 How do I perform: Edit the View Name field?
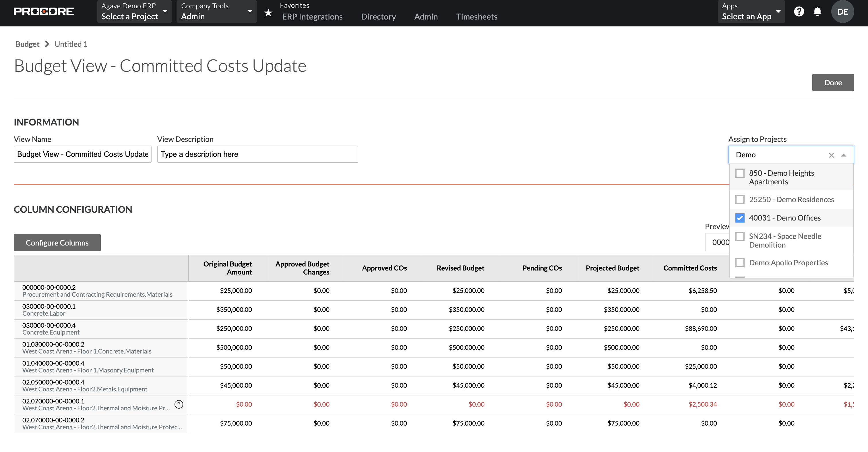[x=83, y=154]
